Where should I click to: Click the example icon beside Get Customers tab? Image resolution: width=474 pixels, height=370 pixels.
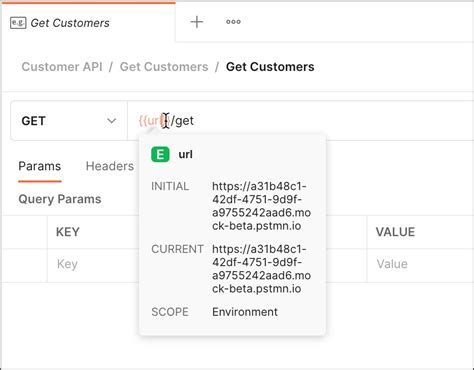(18, 23)
